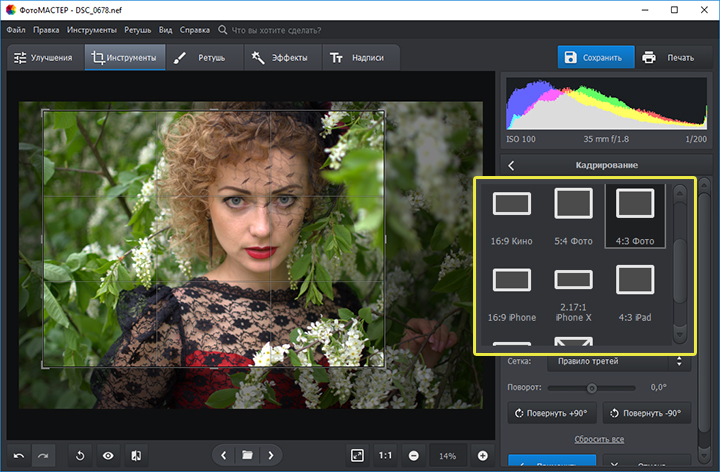720x472 pixels.
Task: Toggle the before/after compare view icon
Action: point(134,455)
